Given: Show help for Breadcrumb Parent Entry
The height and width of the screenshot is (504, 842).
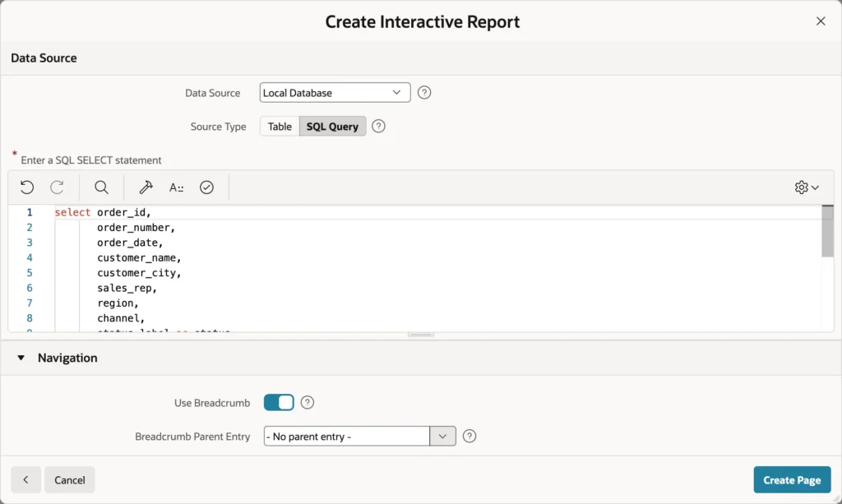Looking at the screenshot, I should (x=470, y=437).
